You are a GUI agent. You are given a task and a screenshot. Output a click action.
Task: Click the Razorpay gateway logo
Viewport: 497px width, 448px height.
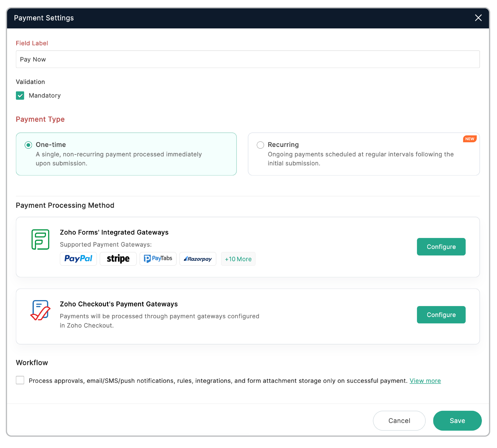tap(198, 259)
